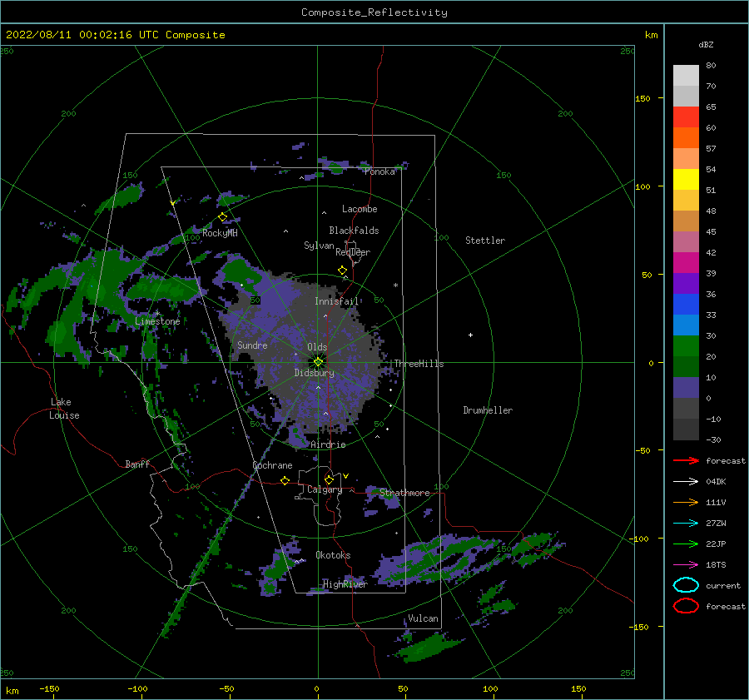Click the Banff label
The width and height of the screenshot is (749, 700).
click(x=137, y=464)
